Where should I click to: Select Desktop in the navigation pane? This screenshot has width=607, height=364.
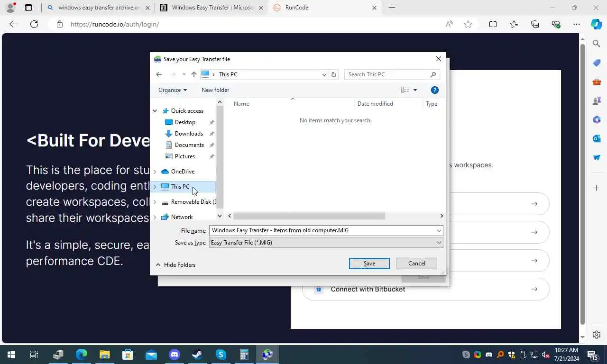[x=185, y=122]
